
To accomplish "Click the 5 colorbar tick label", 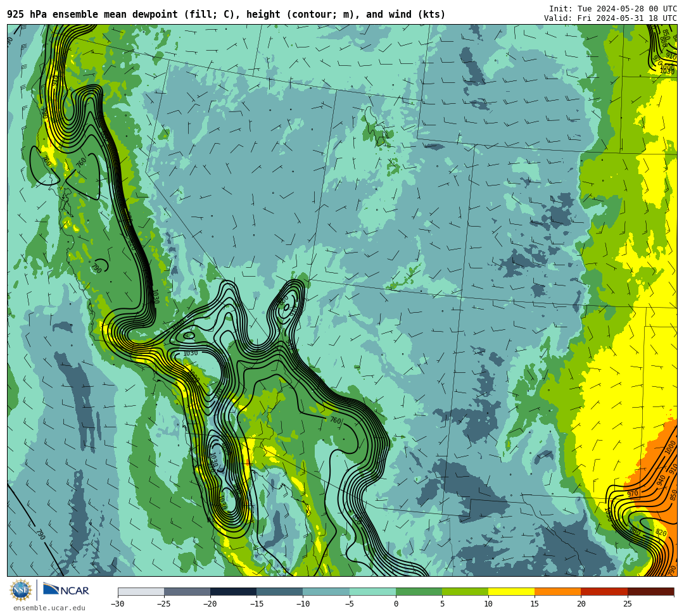I will (442, 604).
